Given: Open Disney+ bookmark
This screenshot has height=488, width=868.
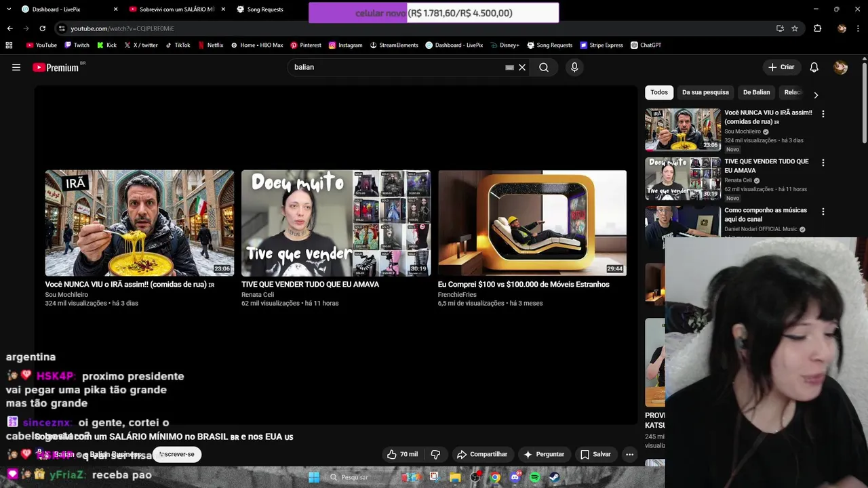Looking at the screenshot, I should pos(505,45).
